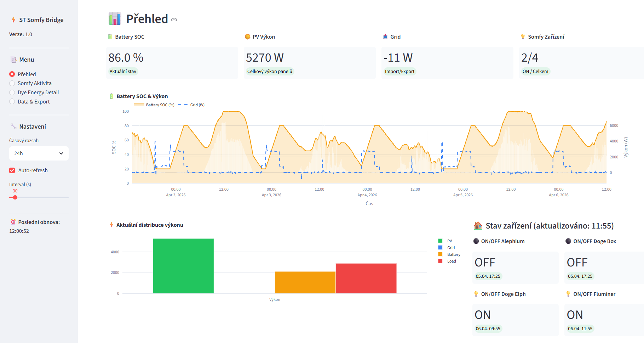Toggle Grid (W) legend series
The height and width of the screenshot is (343, 644).
pos(191,105)
